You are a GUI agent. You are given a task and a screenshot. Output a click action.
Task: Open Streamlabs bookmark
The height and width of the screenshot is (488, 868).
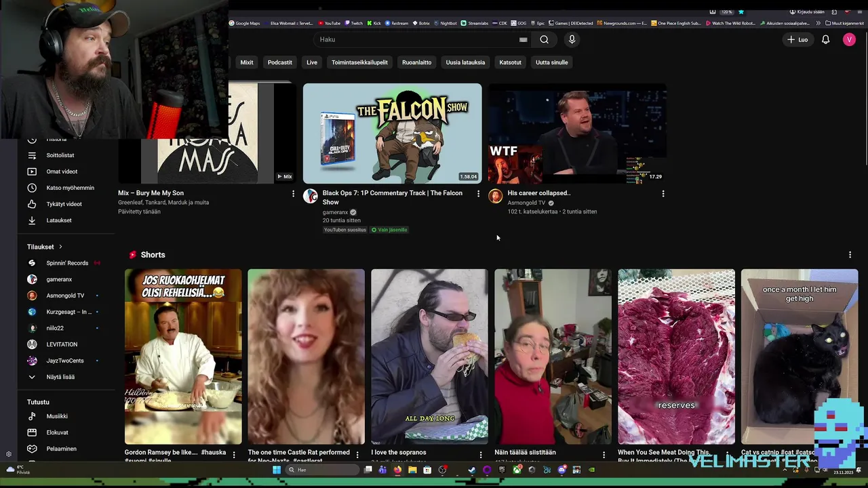pyautogui.click(x=475, y=23)
